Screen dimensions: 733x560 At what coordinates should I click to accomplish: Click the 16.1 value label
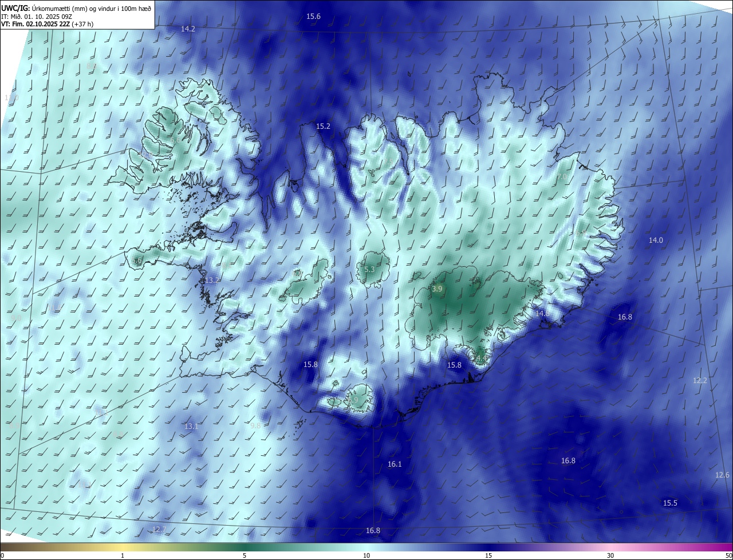point(395,464)
